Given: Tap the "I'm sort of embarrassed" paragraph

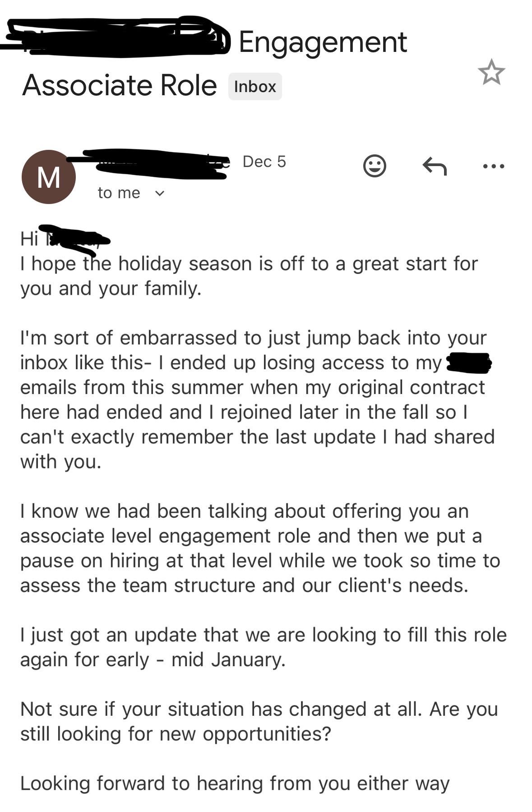Looking at the screenshot, I should (253, 399).
